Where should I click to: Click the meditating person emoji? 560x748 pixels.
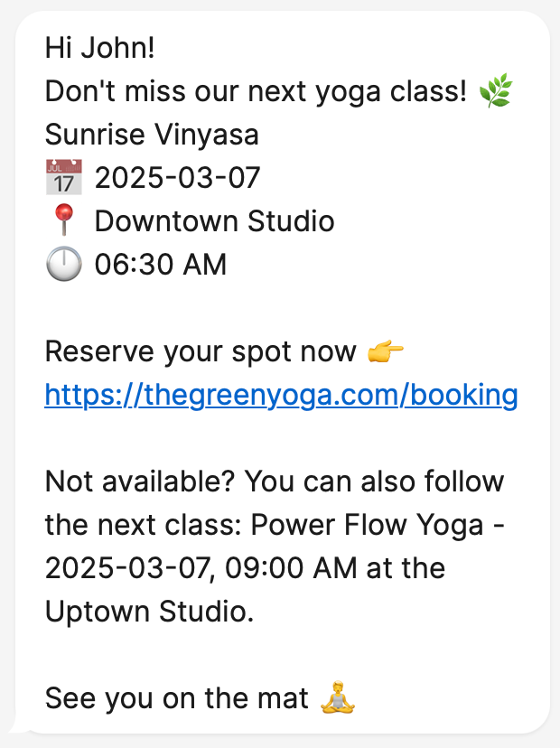click(x=338, y=697)
